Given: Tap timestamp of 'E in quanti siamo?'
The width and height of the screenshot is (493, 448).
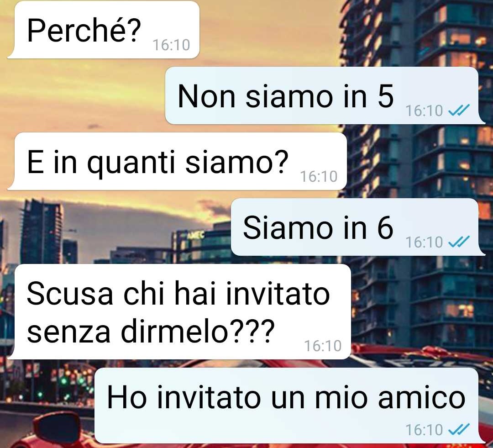Looking at the screenshot, I should tap(319, 176).
